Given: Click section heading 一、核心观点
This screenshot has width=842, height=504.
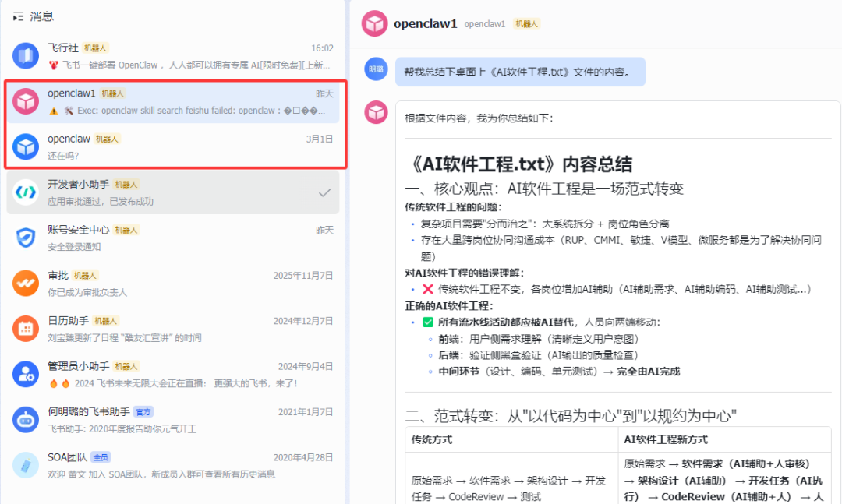Looking at the screenshot, I should click(x=544, y=189).
